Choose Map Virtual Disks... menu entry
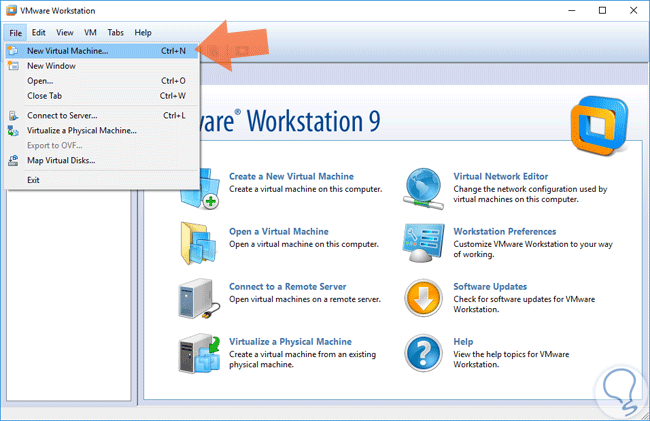The height and width of the screenshot is (421, 650). pyautogui.click(x=102, y=160)
